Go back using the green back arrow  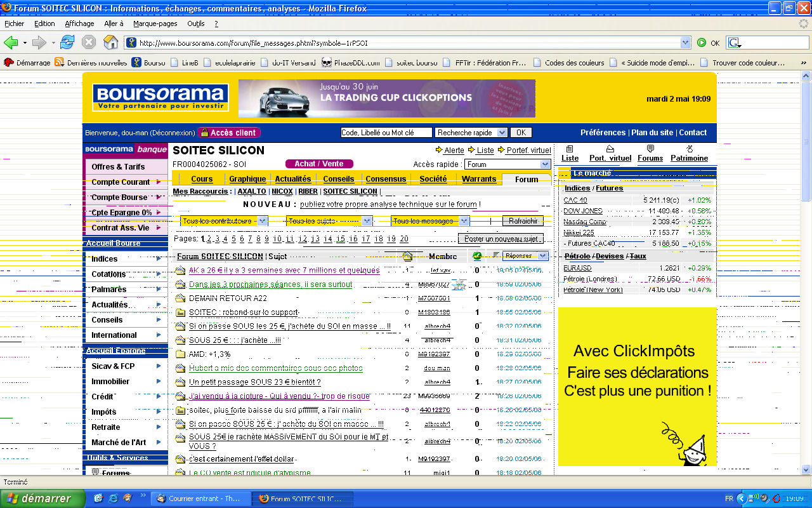[11, 43]
